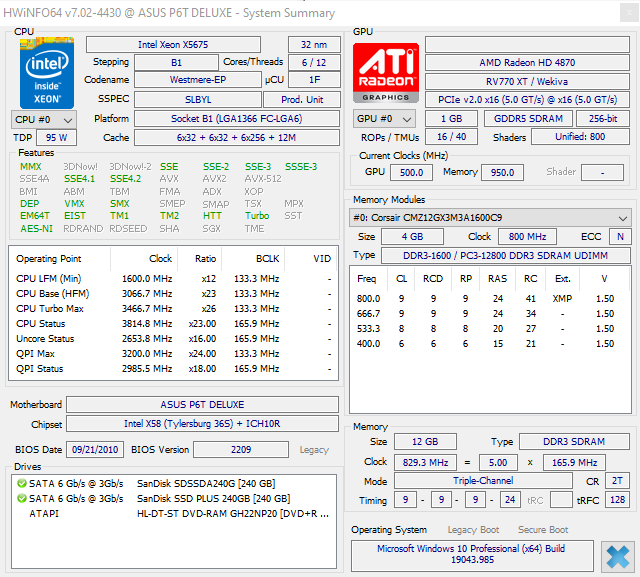Select the CPU LFM (Min) row
This screenshot has width=640, height=577.
coord(173,278)
